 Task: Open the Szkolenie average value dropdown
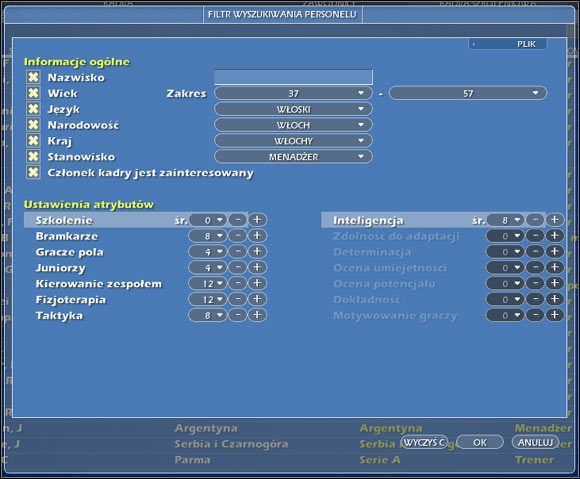point(208,220)
